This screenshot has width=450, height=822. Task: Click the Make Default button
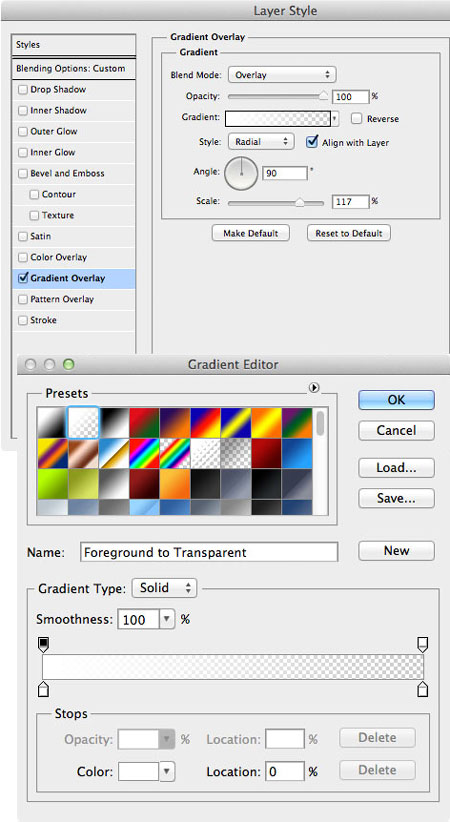point(251,233)
